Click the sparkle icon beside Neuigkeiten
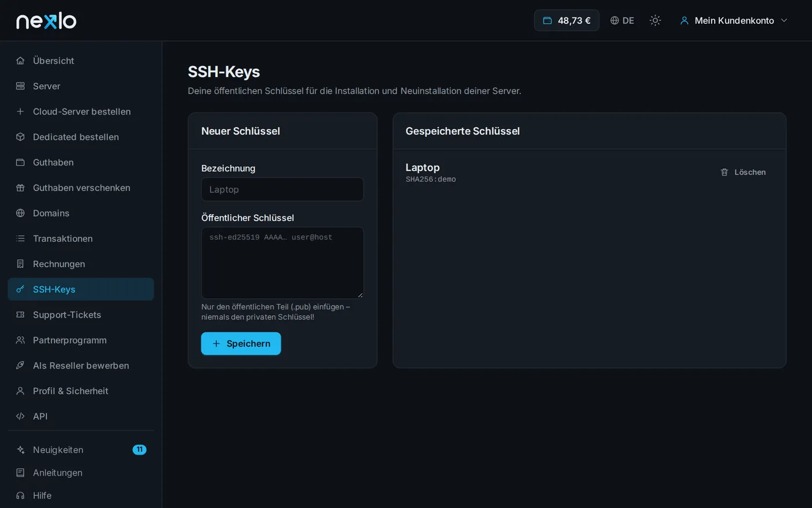Viewport: 812px width, 508px height. pyautogui.click(x=20, y=450)
